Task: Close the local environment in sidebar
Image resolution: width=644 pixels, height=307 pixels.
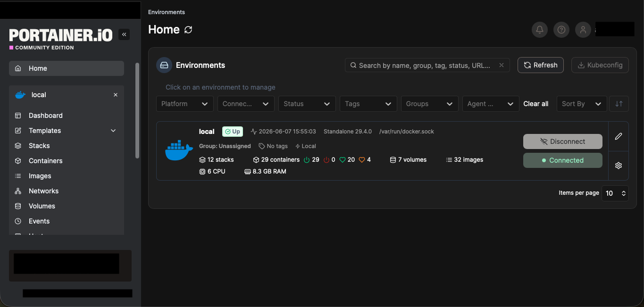Action: pos(116,95)
